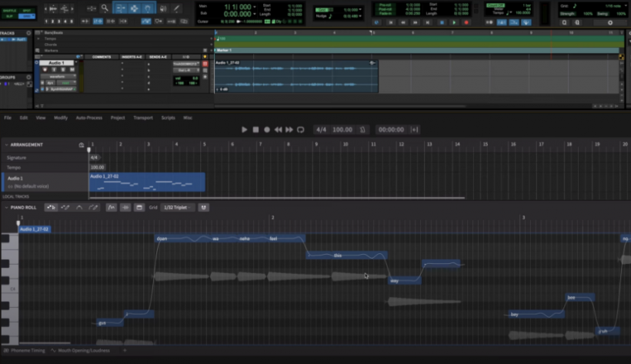Open the 1/32 Triplet grid dropdown
Viewport: 631px width, 364px height.
coord(177,207)
